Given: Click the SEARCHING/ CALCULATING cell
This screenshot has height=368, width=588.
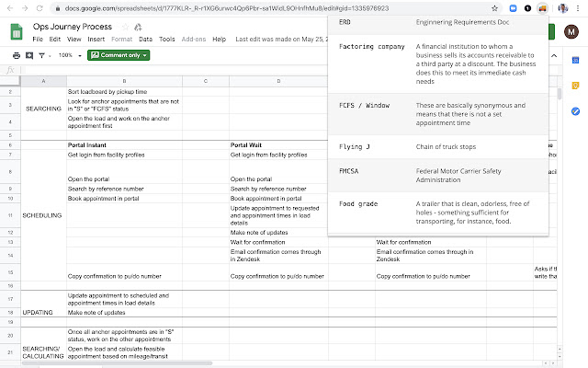Looking at the screenshot, I should pyautogui.click(x=43, y=352).
